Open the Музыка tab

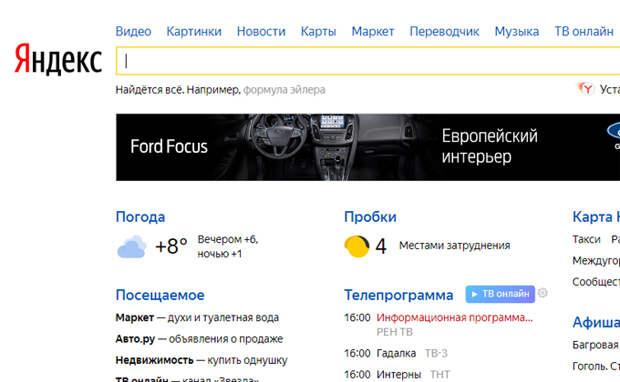pos(517,31)
